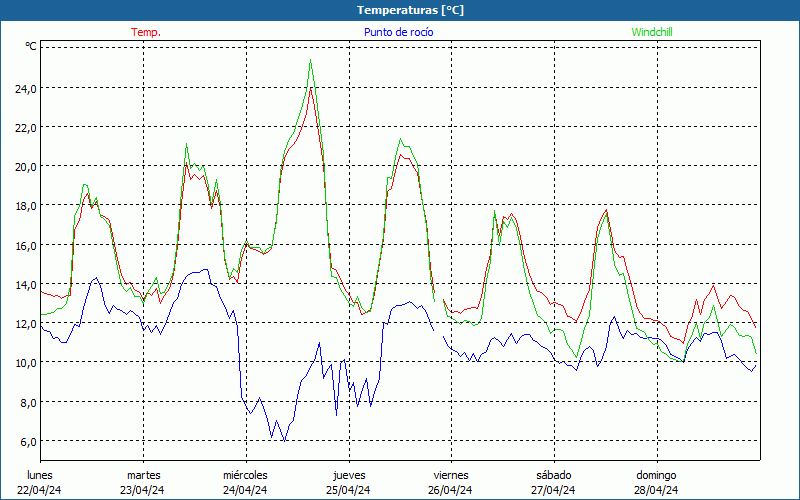Viewport: 800px width, 500px height.
Task: Click the 27/04/24 date label
Action: pos(553,490)
